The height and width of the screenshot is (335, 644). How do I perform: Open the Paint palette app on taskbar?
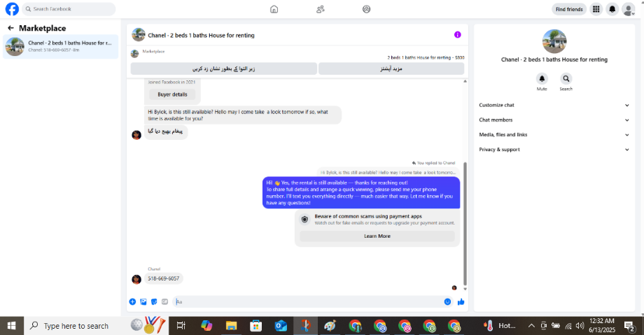click(330, 325)
